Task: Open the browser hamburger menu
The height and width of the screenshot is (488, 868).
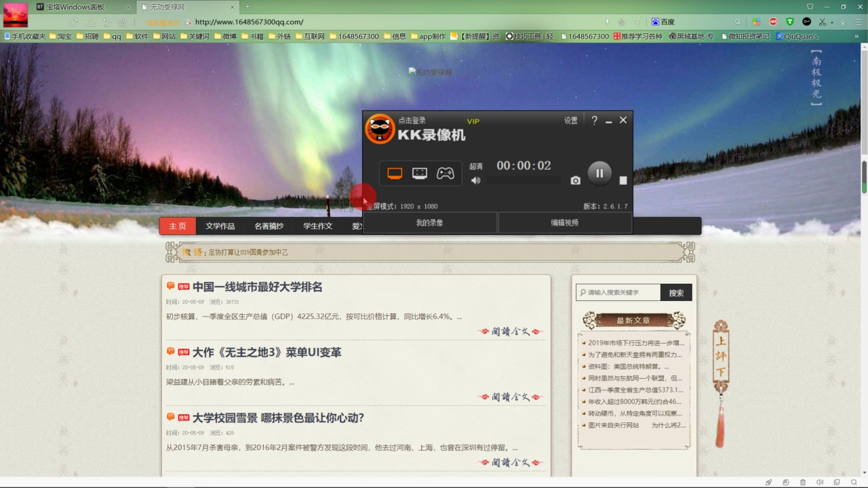Action: click(859, 22)
